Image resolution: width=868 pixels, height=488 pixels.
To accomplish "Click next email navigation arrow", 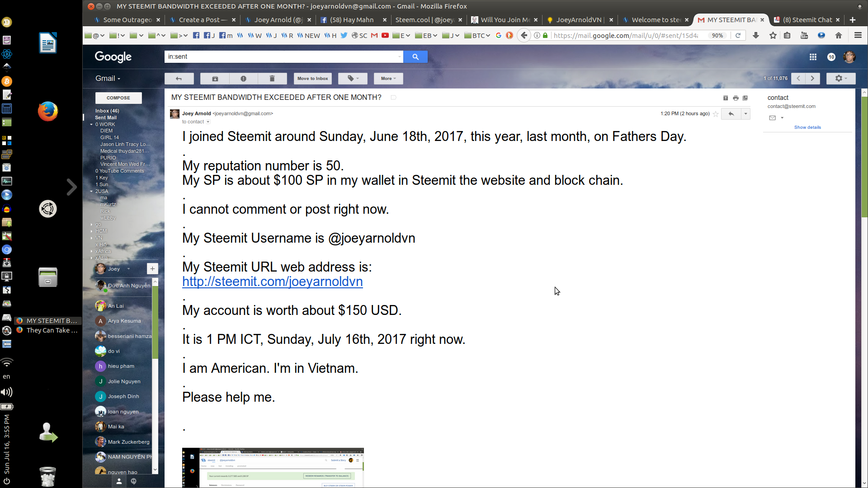I will 813,78.
